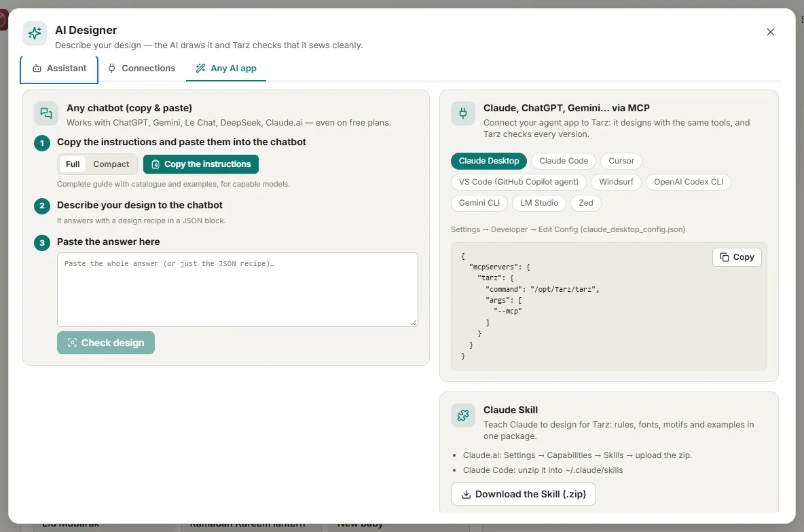Click heading Describe your design to the chatbot

139,205
